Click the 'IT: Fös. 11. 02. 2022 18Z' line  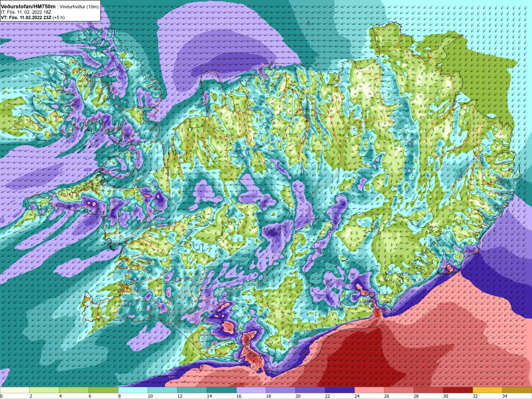(26, 12)
